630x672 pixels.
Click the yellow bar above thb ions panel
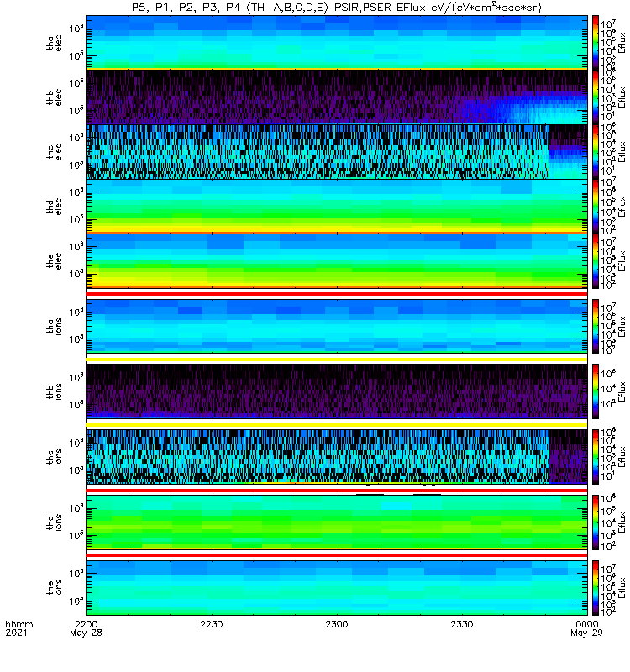coord(337,360)
